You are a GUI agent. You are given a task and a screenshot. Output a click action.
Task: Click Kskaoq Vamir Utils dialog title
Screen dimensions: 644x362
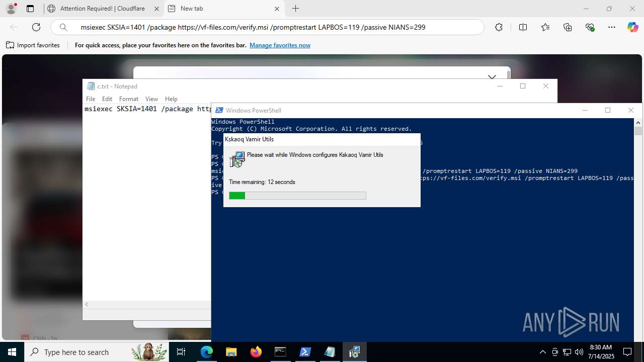coord(250,139)
